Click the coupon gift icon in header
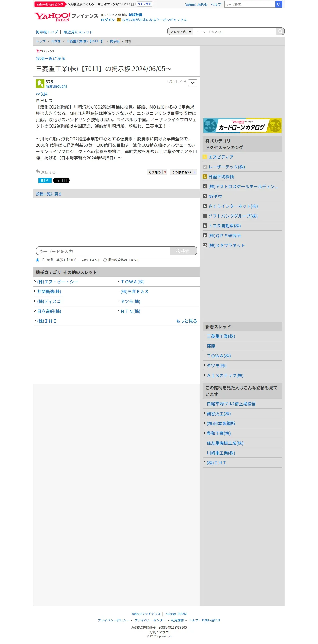This screenshot has width=318, height=644. click(x=119, y=20)
